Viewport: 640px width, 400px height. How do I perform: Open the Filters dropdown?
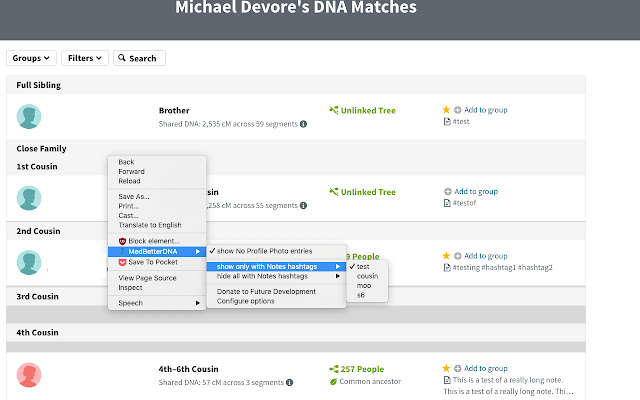pyautogui.click(x=84, y=58)
